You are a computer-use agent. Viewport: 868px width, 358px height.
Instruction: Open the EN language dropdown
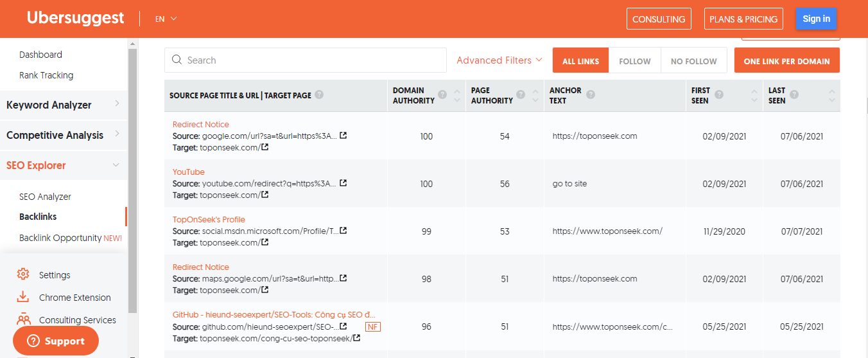click(166, 19)
